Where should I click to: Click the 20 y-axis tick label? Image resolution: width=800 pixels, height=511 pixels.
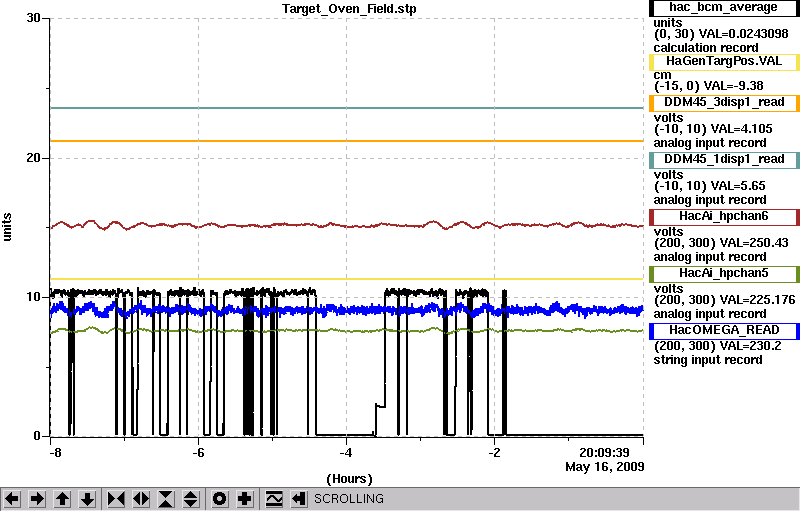33,158
